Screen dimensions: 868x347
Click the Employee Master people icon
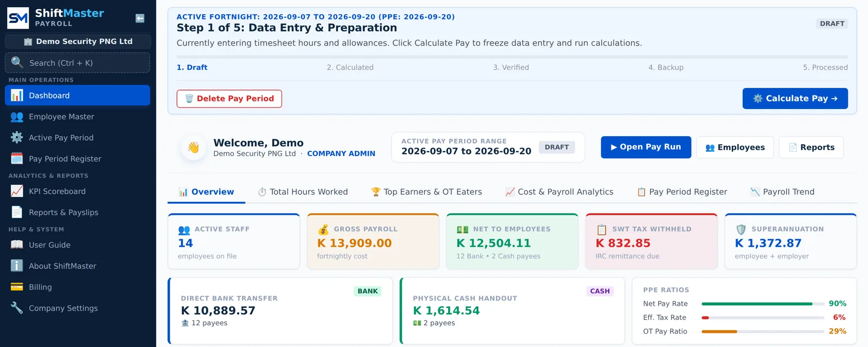(x=17, y=117)
